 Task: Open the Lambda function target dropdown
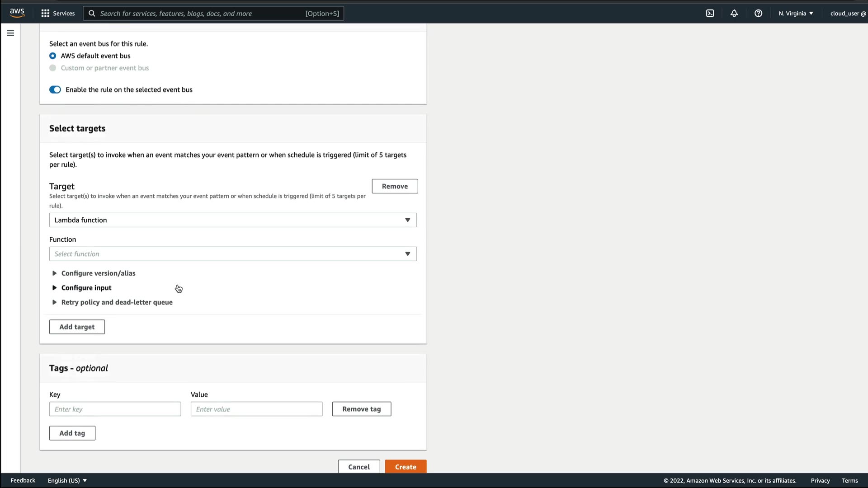[233, 220]
